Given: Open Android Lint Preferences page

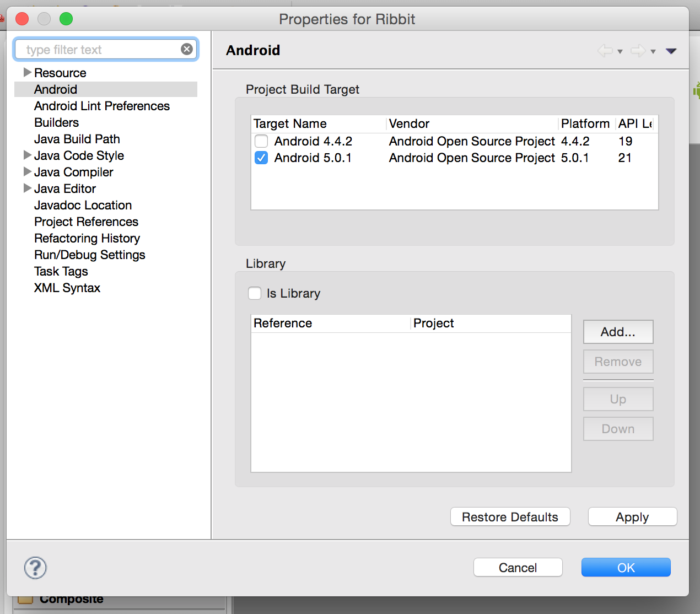Looking at the screenshot, I should (102, 106).
